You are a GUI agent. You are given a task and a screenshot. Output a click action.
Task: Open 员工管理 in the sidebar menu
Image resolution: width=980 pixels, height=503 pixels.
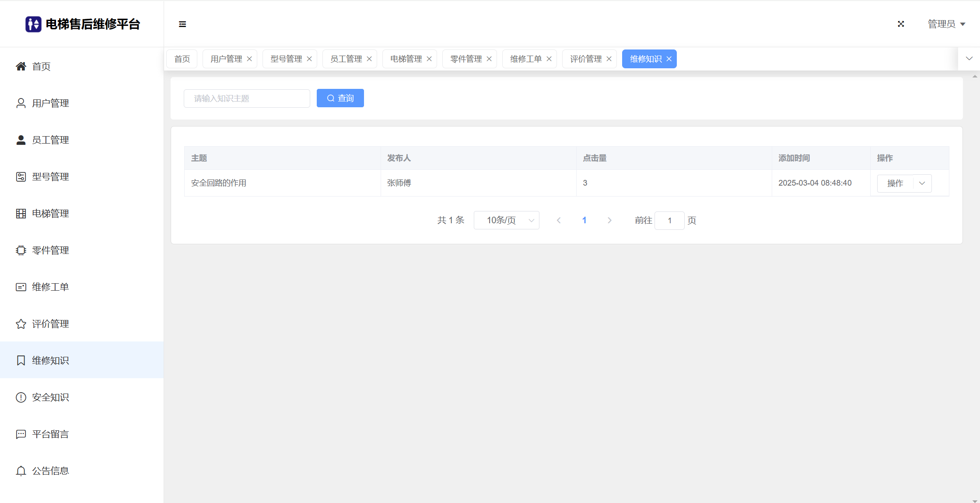point(50,140)
